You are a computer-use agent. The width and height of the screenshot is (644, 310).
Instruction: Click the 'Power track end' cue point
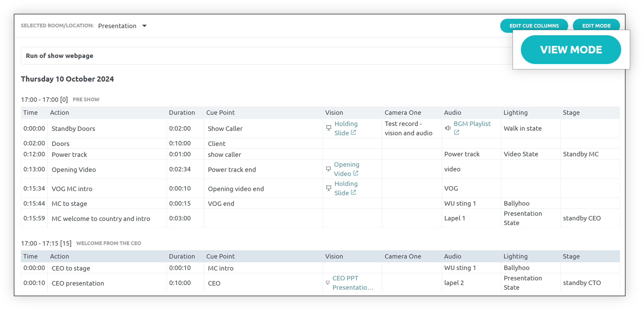point(232,169)
